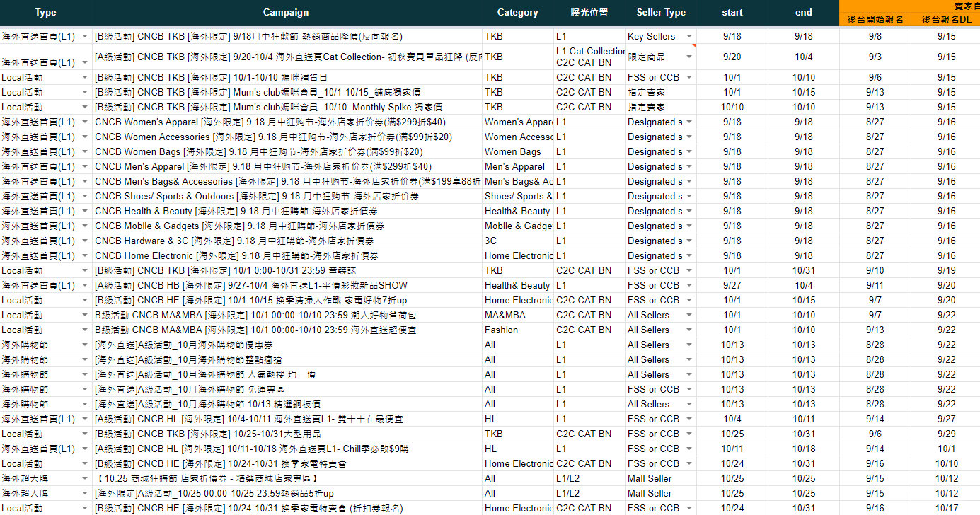Viewport: 980px width, 515px height.
Task: Expand Type dropdown for Hardware & 3C row
Action: tap(85, 241)
